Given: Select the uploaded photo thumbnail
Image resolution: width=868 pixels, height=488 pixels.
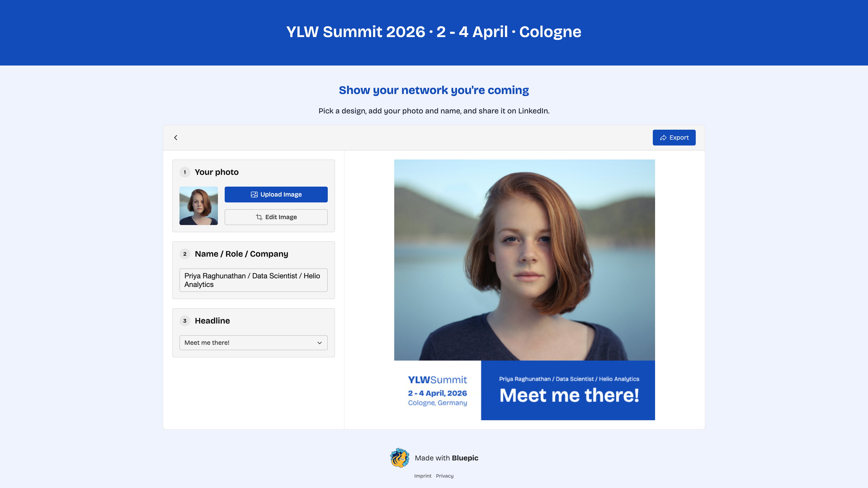Looking at the screenshot, I should pyautogui.click(x=198, y=206).
